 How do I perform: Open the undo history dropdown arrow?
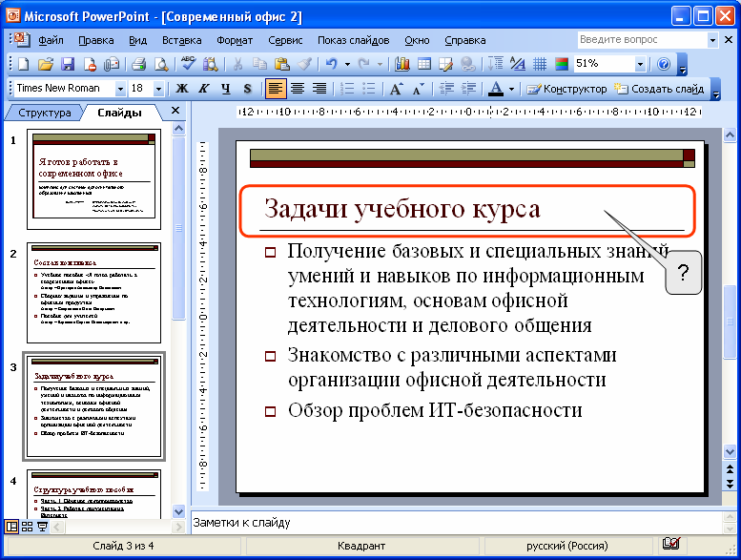347,64
